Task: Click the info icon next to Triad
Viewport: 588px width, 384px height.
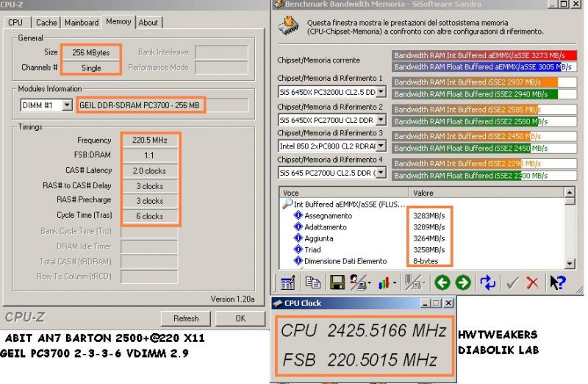Action: pos(298,249)
